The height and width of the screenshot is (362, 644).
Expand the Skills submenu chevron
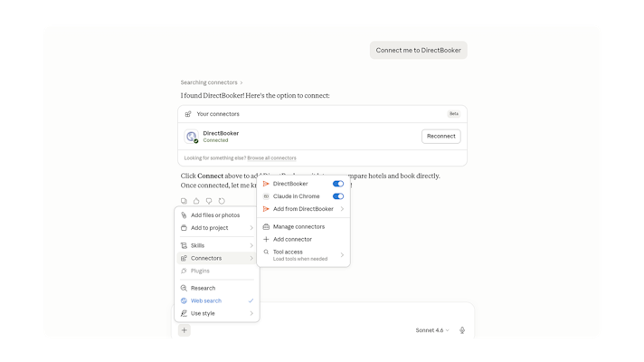[251, 245]
